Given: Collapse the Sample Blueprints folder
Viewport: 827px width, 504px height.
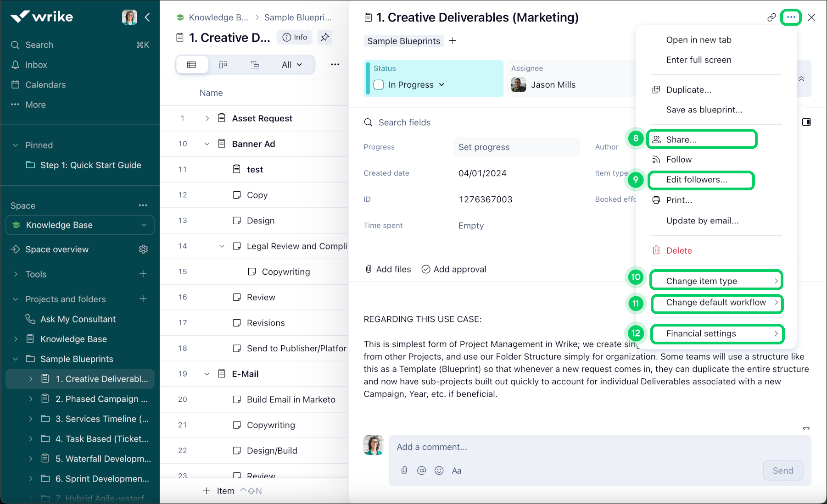Looking at the screenshot, I should coord(16,359).
